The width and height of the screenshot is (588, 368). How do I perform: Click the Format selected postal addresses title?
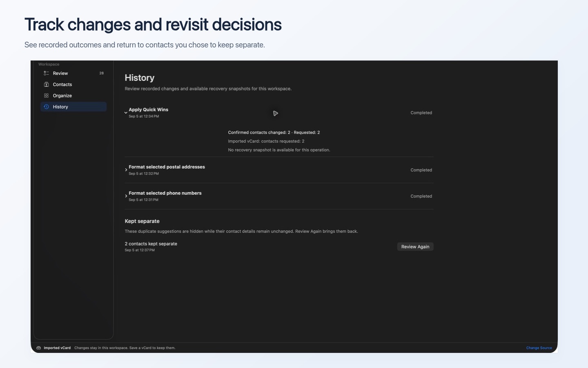167,167
